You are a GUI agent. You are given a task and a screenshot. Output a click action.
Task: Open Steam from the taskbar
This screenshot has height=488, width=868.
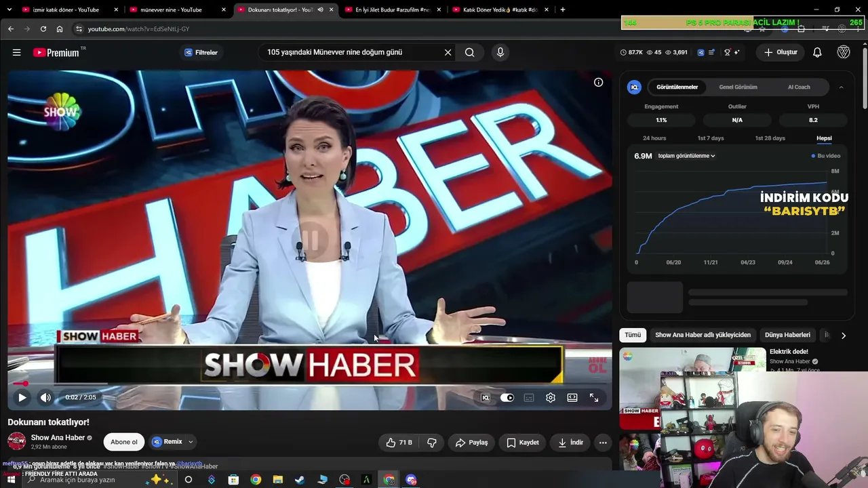300,480
